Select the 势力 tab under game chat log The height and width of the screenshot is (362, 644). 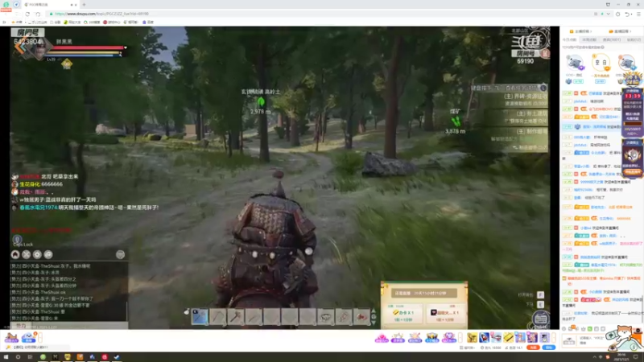(22, 326)
